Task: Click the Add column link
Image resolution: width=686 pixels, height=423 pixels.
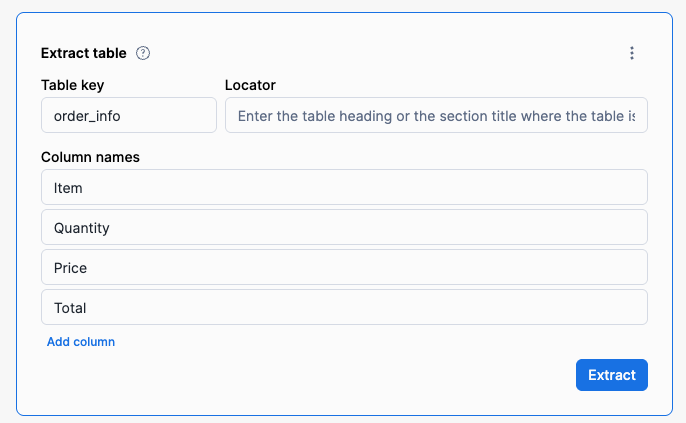Action: [x=81, y=342]
